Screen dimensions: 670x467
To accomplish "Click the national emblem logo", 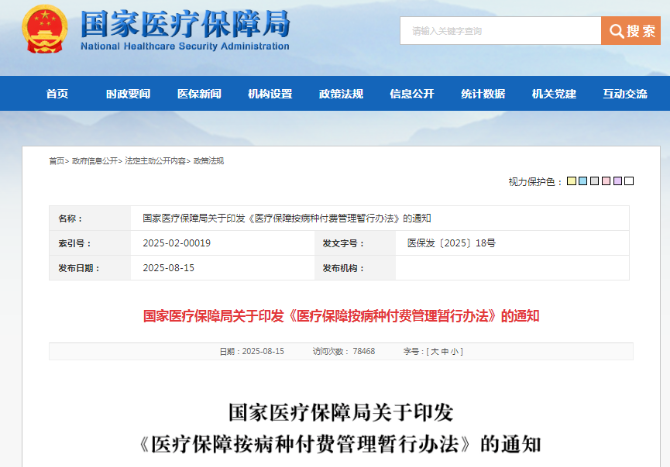I will 44,29.
